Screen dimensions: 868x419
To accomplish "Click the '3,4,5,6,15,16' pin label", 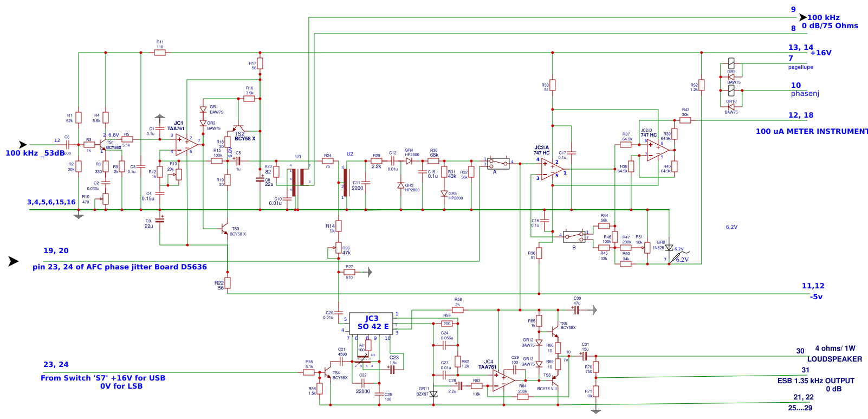I will coord(51,202).
